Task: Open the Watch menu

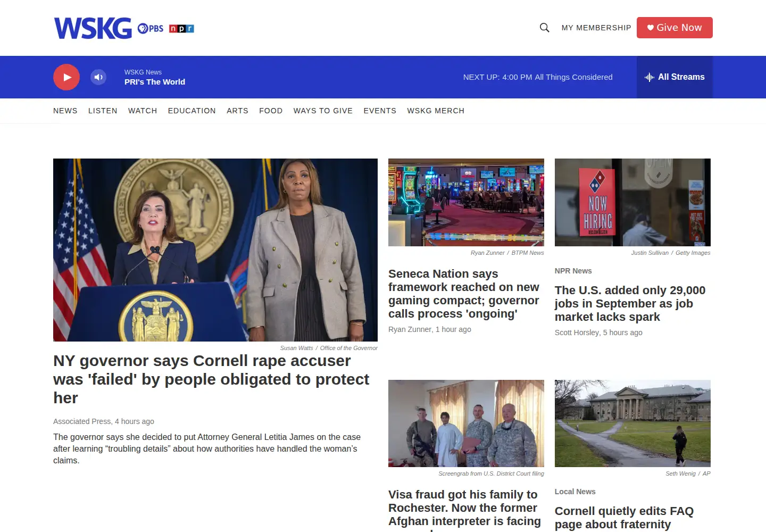Action: pyautogui.click(x=143, y=111)
